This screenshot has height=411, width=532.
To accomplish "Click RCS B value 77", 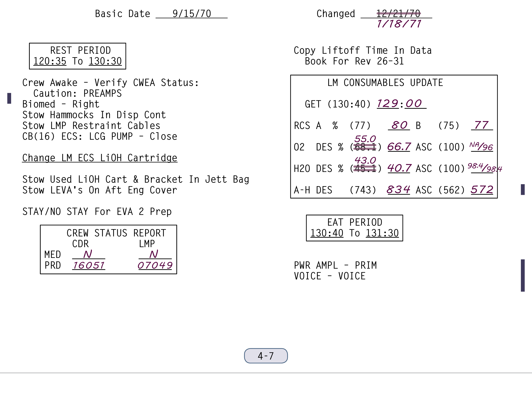I will (x=482, y=125).
